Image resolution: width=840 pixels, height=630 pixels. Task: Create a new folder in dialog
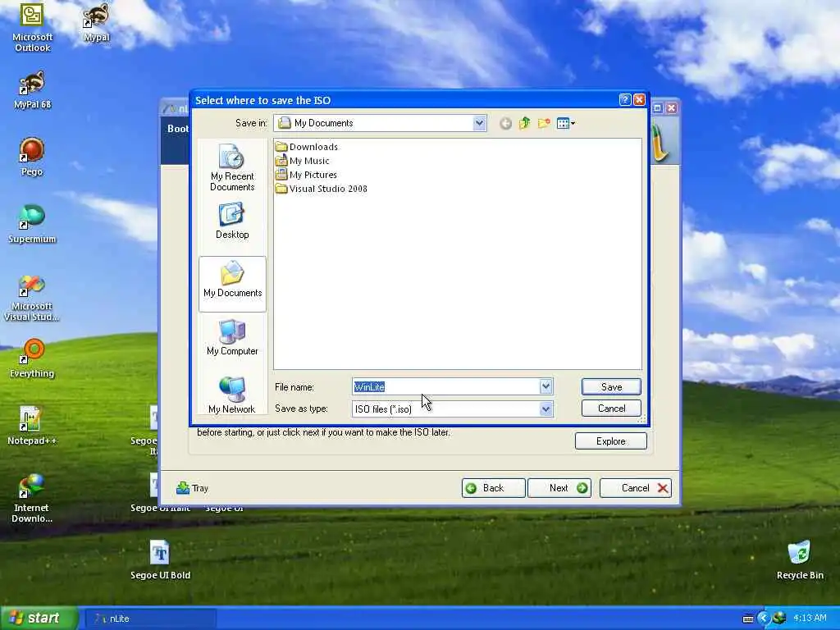(544, 124)
